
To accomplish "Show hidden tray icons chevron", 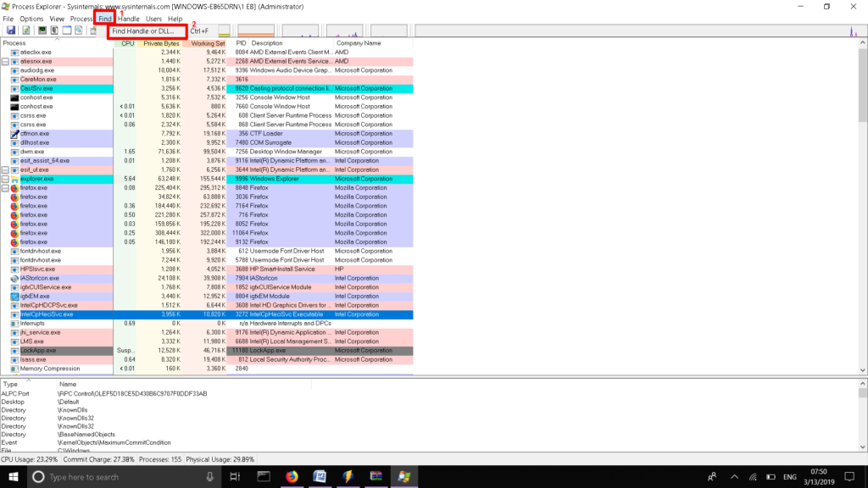I will click(x=735, y=476).
